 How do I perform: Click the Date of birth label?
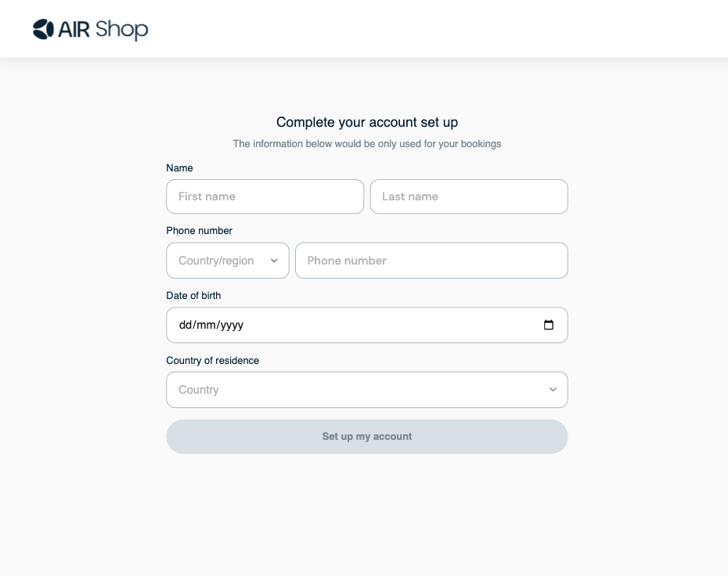click(193, 296)
